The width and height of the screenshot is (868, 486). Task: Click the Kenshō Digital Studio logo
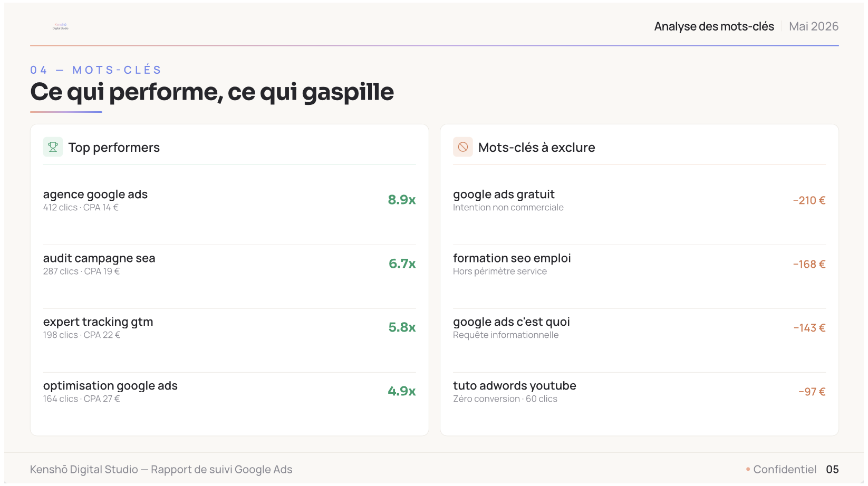(x=61, y=26)
